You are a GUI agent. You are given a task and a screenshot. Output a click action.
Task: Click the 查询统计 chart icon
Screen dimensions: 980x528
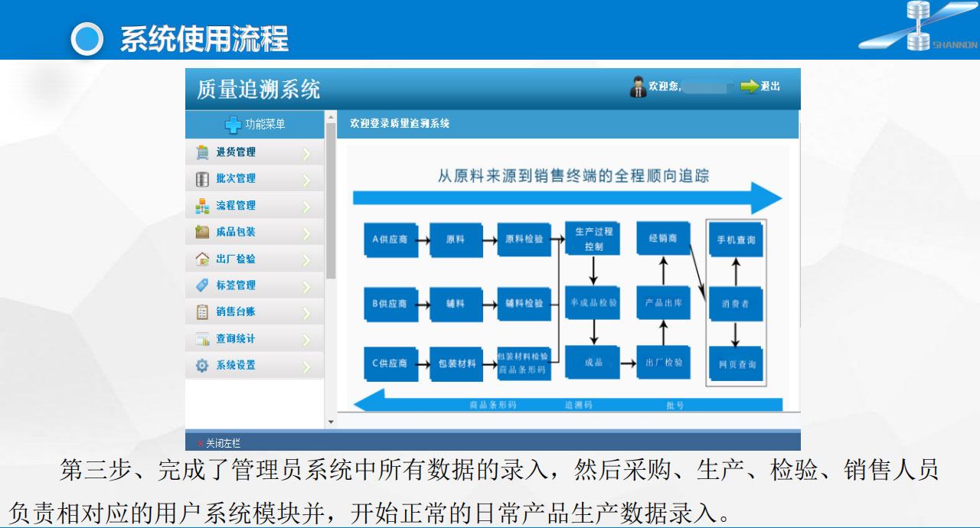tap(202, 339)
